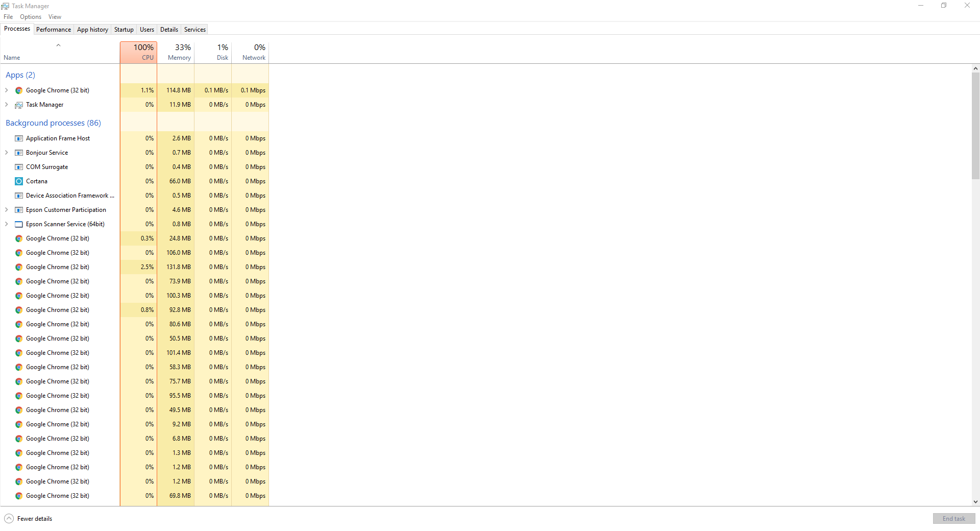
Task: Click Chrome icon in the 101.4 MB row
Action: tap(19, 353)
